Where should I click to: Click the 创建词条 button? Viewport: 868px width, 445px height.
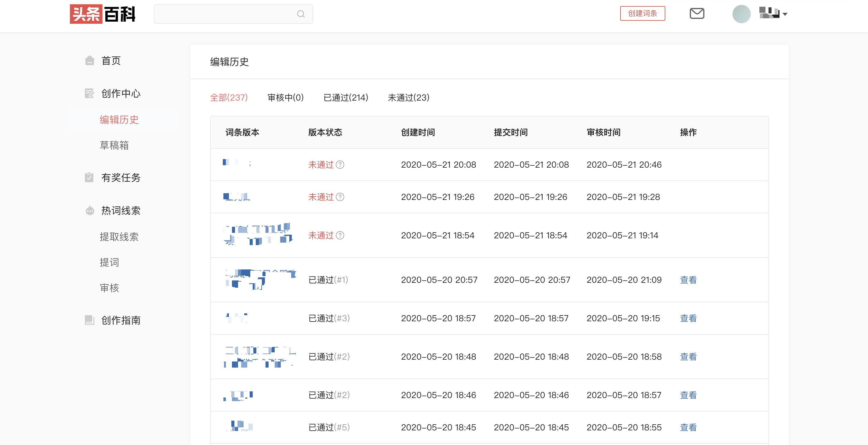tap(642, 14)
